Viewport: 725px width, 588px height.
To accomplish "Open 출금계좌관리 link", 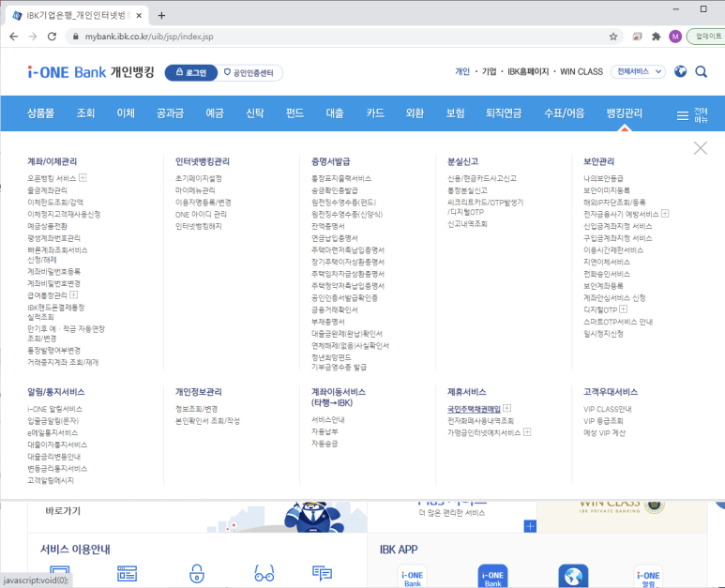I will pos(47,190).
